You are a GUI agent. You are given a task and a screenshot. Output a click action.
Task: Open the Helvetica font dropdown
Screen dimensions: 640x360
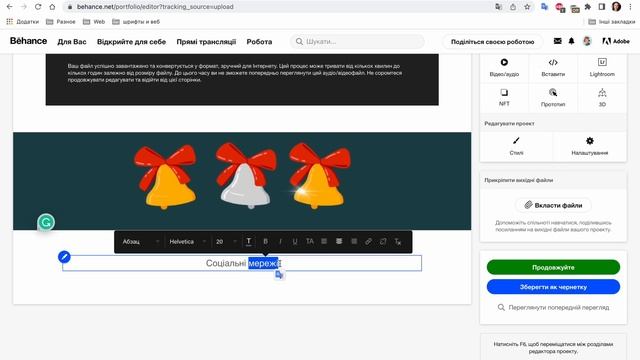click(187, 242)
